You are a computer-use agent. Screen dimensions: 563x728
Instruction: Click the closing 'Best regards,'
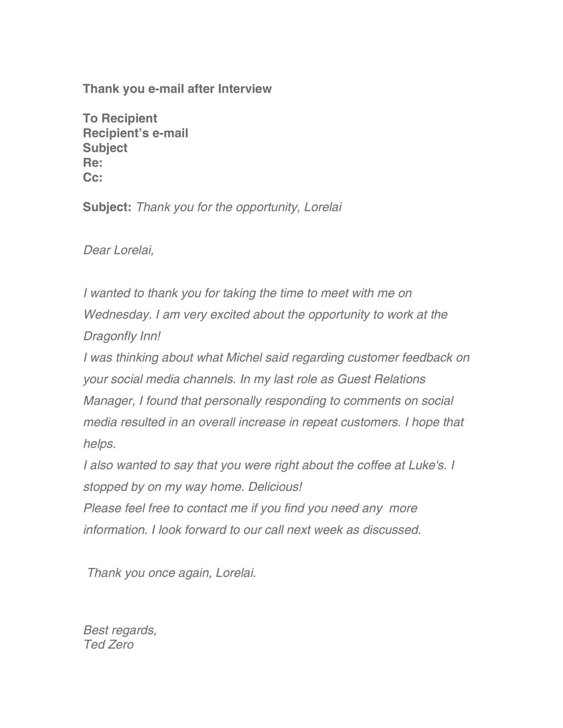pyautogui.click(x=120, y=630)
